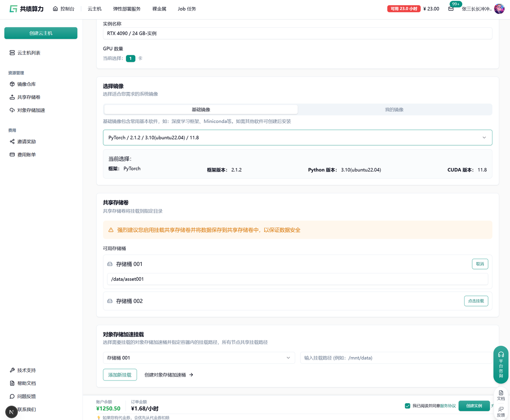This screenshot has width=510, height=420.
Task: Expand the PyTorch base image dropdown
Action: click(297, 137)
